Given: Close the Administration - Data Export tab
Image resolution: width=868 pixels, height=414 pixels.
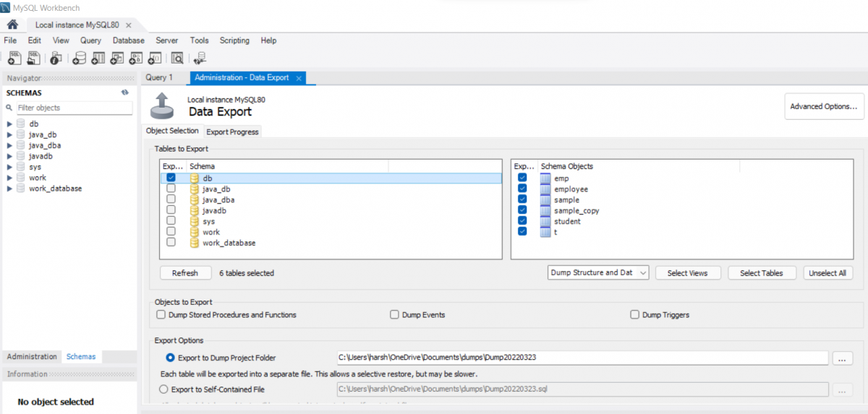Looking at the screenshot, I should click(x=299, y=78).
